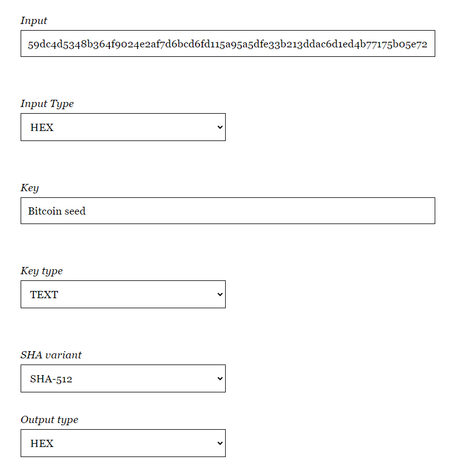The width and height of the screenshot is (462, 476).
Task: Click the arrow on Output type dropdown
Action: coord(220,443)
